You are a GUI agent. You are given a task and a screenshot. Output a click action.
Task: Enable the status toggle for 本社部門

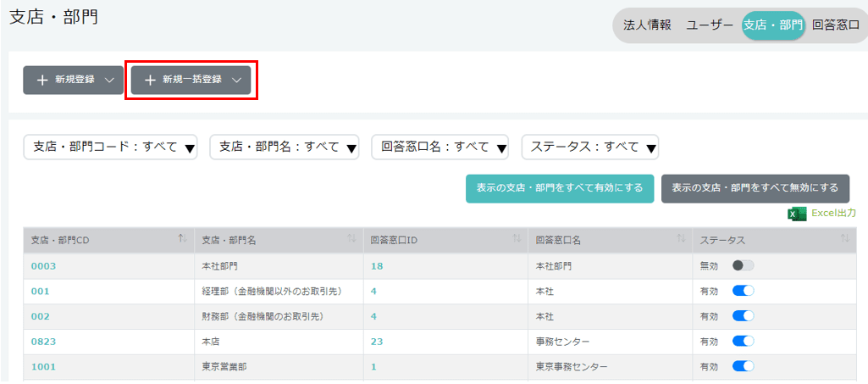tap(743, 266)
